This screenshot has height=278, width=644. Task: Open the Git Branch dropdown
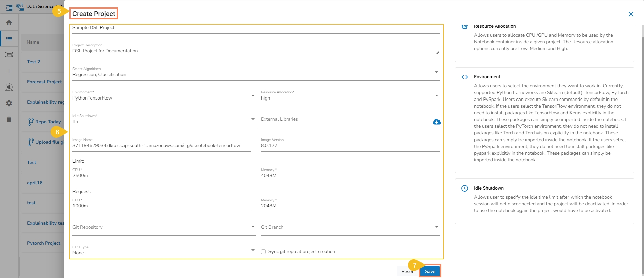(437, 227)
